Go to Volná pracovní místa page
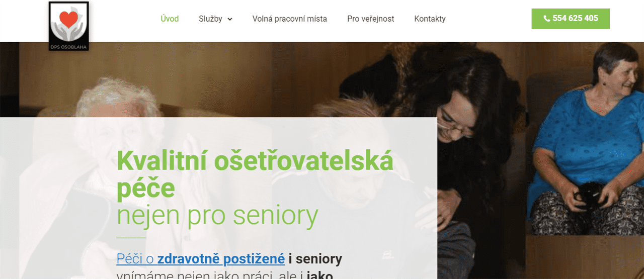Screen dimensions: 644x279 pos(290,19)
